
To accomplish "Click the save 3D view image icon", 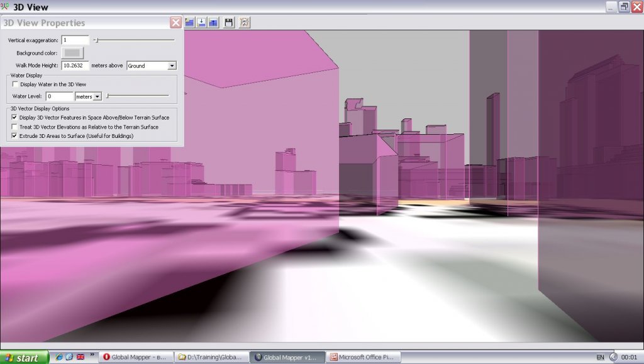I will coord(229,23).
